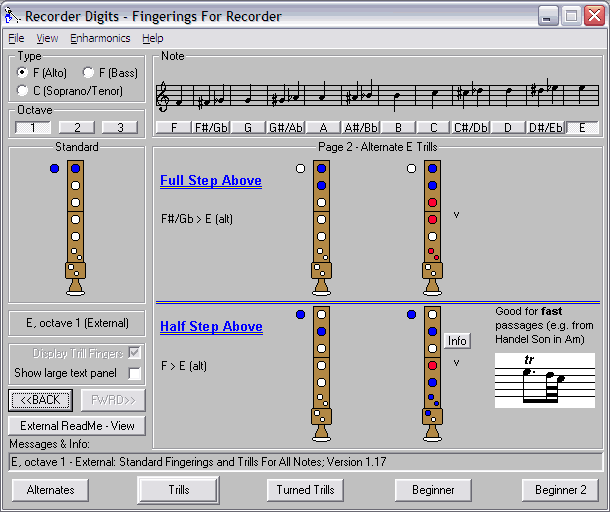Viewport: 610px width, 512px height.
Task: Choose C (Soprano/Tenor) recorder type
Action: coord(23,91)
